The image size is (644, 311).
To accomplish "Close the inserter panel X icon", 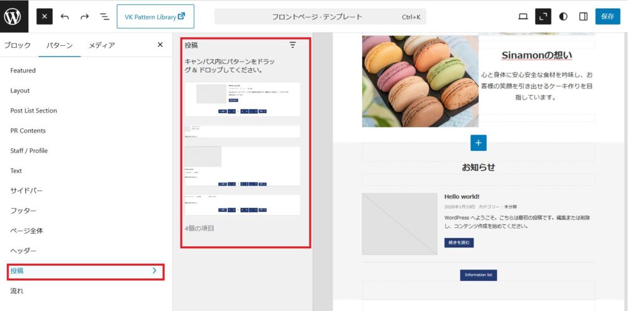I will [x=160, y=45].
